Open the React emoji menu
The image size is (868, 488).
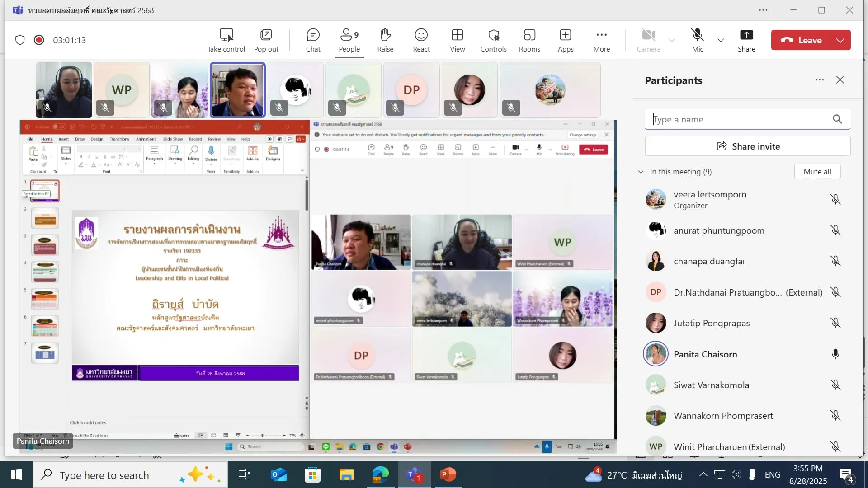[x=421, y=40]
